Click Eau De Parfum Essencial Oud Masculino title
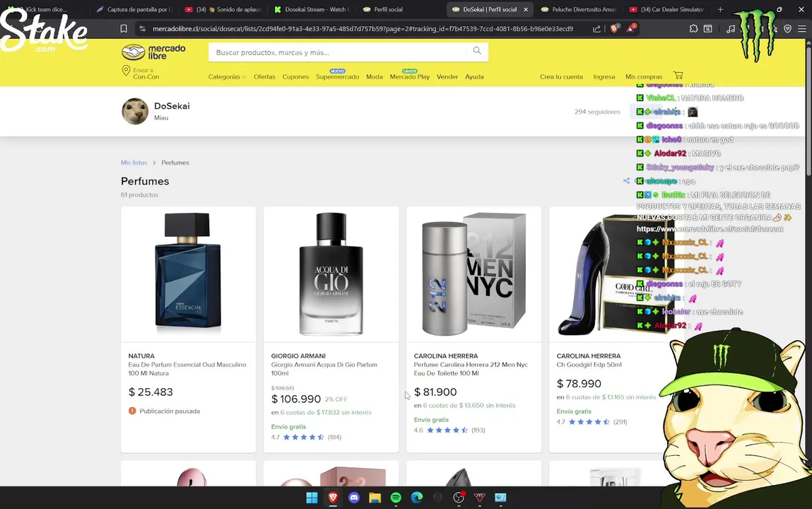 click(x=187, y=369)
